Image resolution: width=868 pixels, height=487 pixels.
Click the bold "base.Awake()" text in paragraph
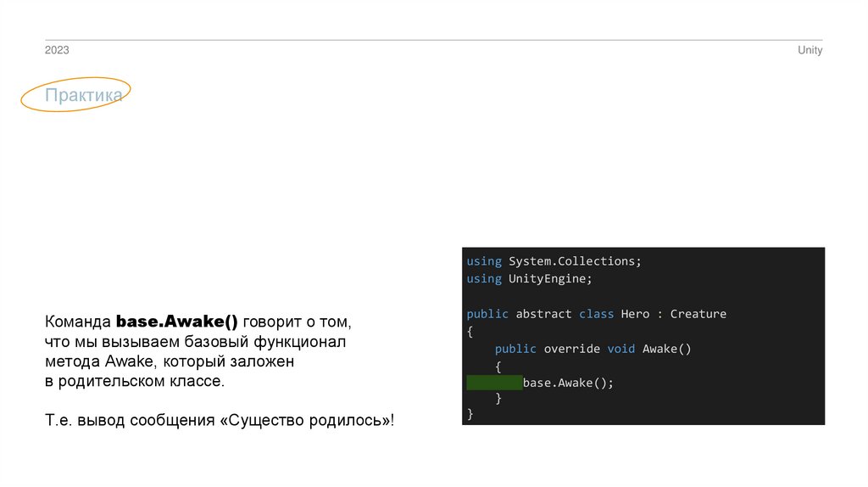pyautogui.click(x=177, y=323)
